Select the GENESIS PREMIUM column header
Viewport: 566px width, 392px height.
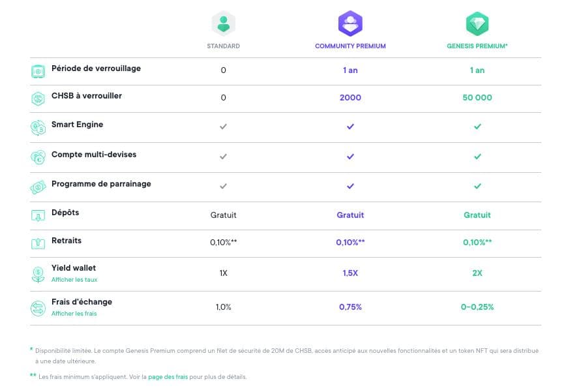pos(479,46)
